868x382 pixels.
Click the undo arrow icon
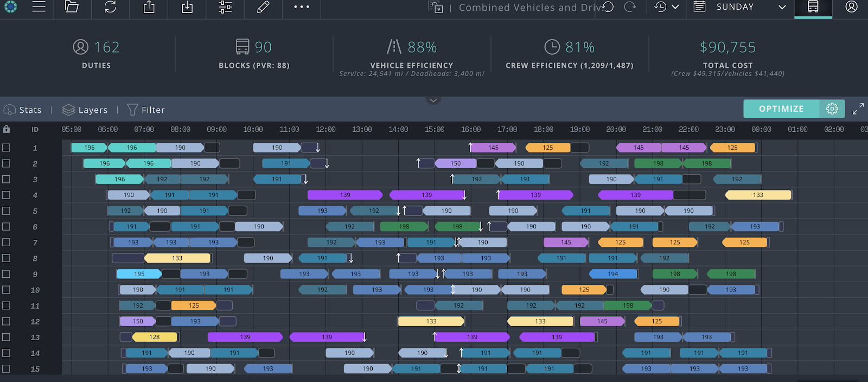[608, 7]
